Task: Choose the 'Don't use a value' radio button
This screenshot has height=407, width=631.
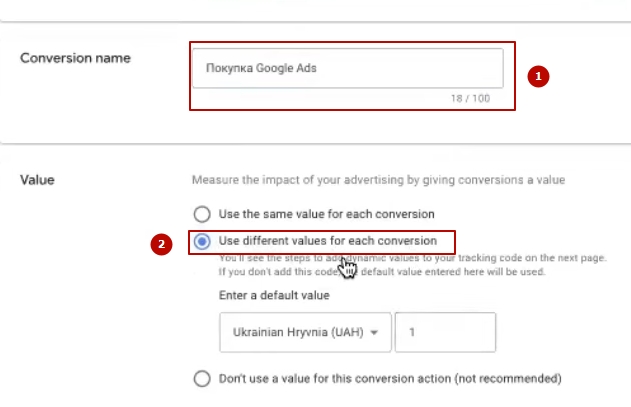Action: (202, 379)
